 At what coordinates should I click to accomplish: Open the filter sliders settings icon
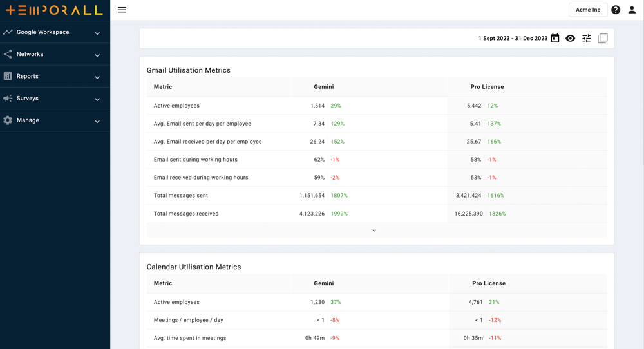(x=587, y=38)
